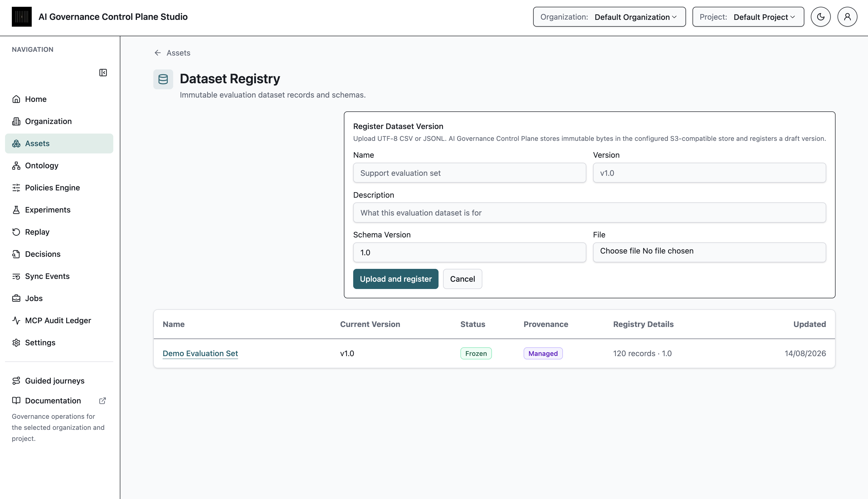This screenshot has width=868, height=499.
Task: Focus the Description input field
Action: click(x=589, y=213)
